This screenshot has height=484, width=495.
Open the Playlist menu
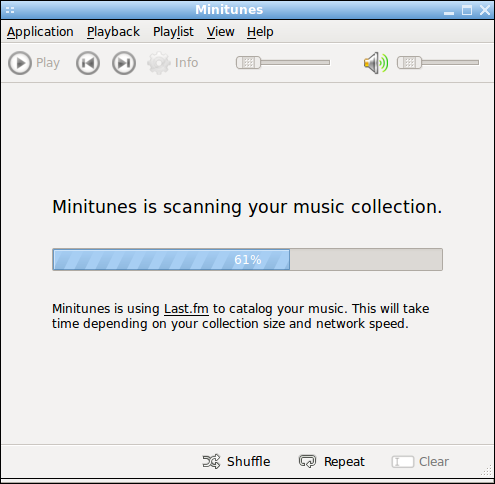pyautogui.click(x=173, y=32)
